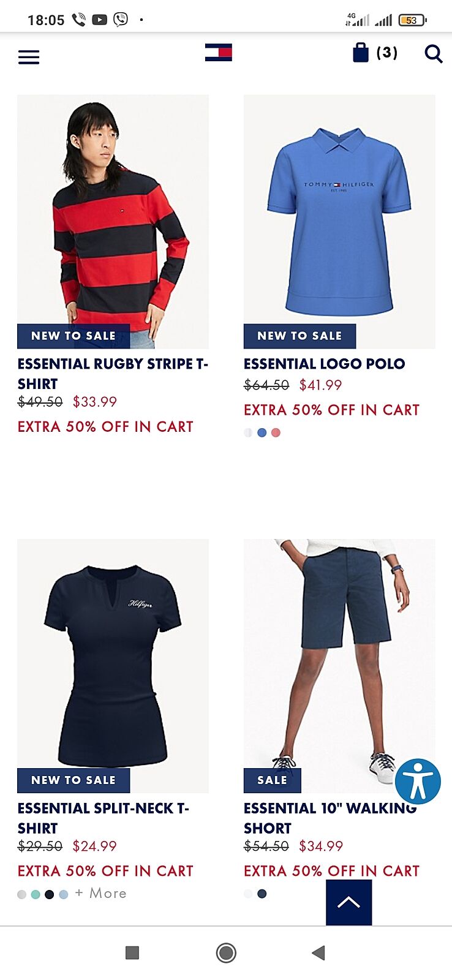Open the search magnifier icon
Screen dimensions: 452x980
tap(434, 54)
